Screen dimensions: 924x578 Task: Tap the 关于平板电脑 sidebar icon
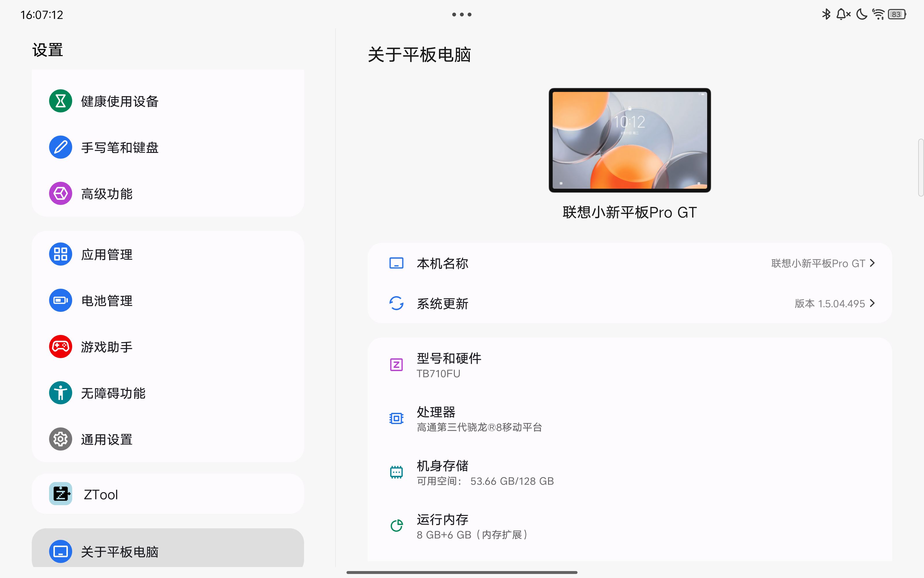[60, 552]
